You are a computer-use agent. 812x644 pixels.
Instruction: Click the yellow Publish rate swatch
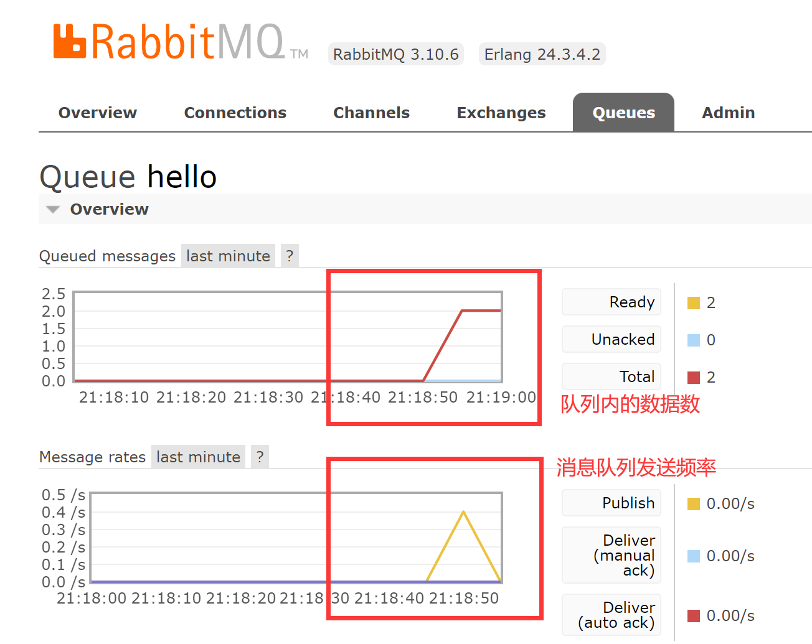(694, 504)
